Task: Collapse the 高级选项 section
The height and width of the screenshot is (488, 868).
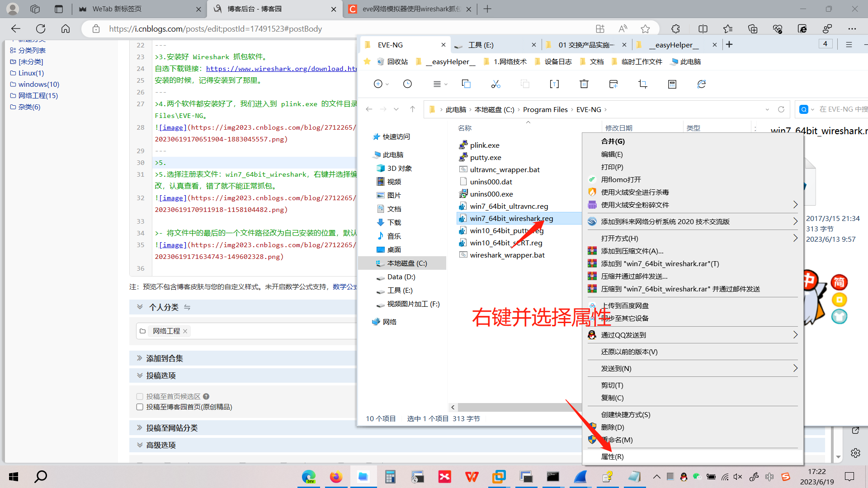Action: pos(140,445)
